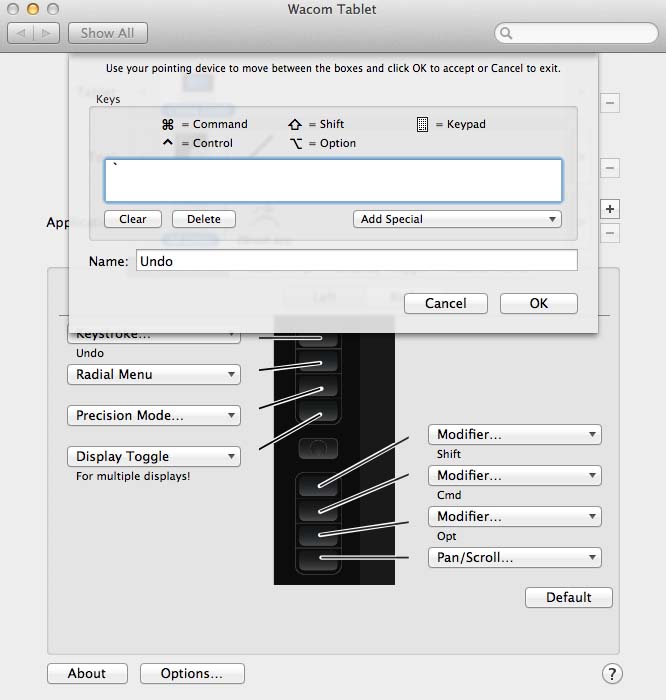Viewport: 666px width, 700px height.
Task: Click the '= Option' legend text
Action: coord(332,143)
